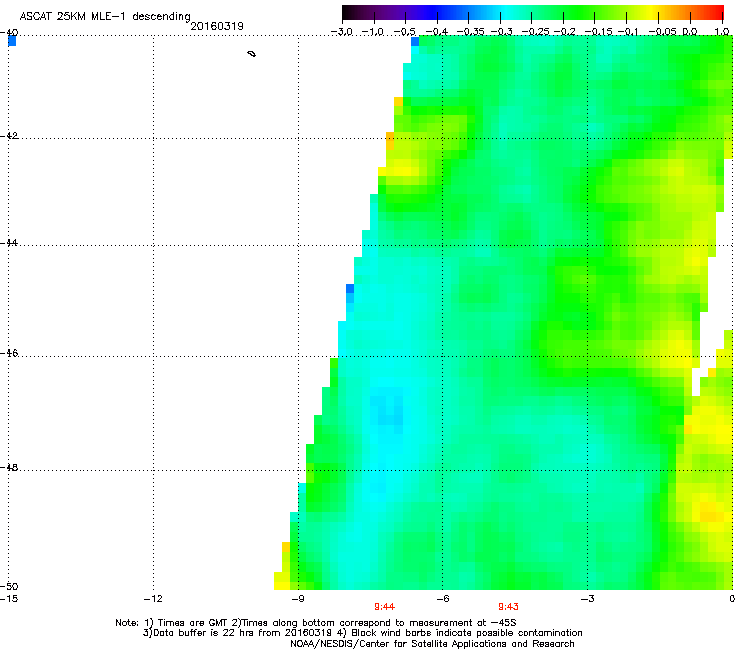Click the longitude label -9
Screen dimensions: 740x650
click(297, 599)
